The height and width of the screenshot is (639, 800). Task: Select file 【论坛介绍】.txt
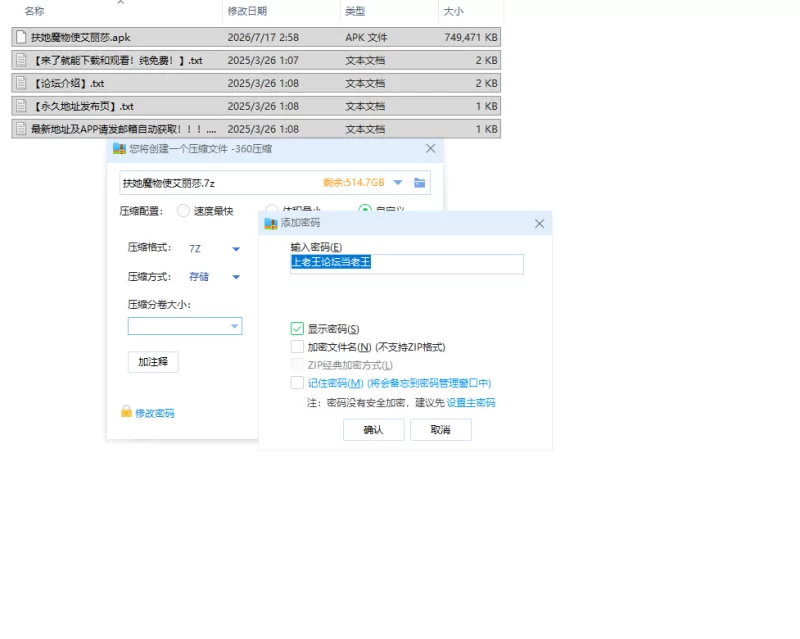click(256, 83)
